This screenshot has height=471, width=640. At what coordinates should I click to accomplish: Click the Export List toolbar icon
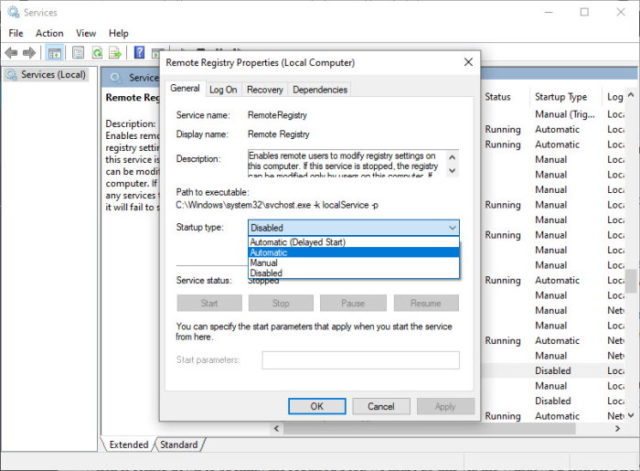click(115, 52)
